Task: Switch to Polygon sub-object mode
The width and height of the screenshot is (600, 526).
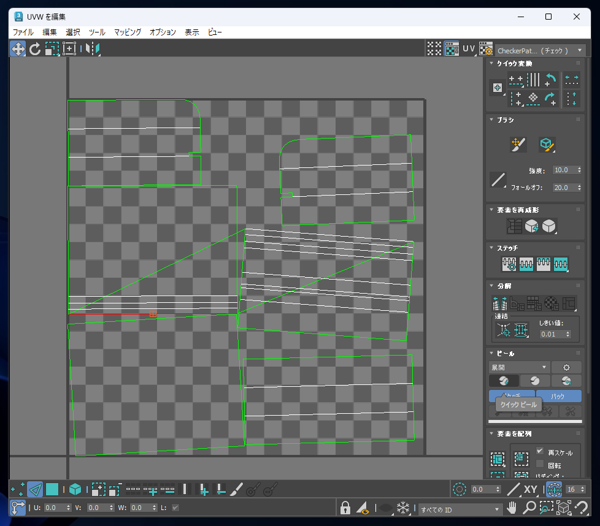Action: [x=52, y=489]
